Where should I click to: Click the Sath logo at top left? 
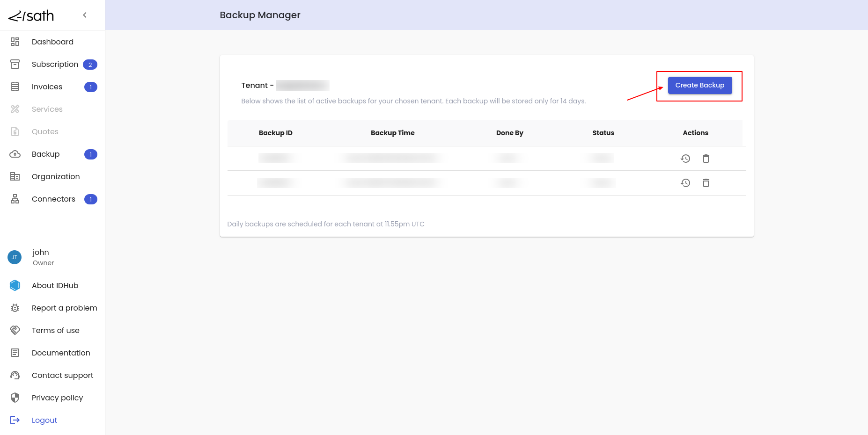tap(31, 16)
